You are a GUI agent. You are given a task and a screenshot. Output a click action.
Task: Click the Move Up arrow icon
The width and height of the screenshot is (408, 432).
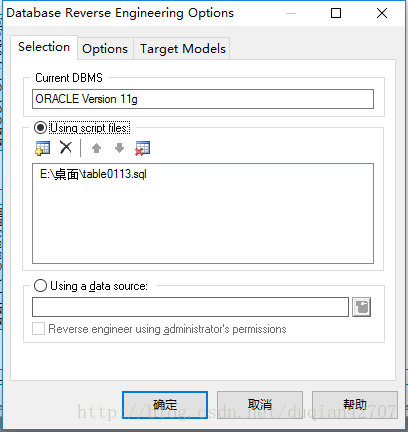(x=97, y=148)
